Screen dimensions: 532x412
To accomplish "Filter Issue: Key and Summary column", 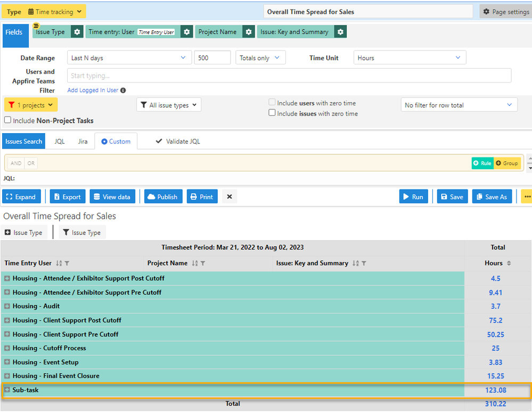I will [x=364, y=263].
